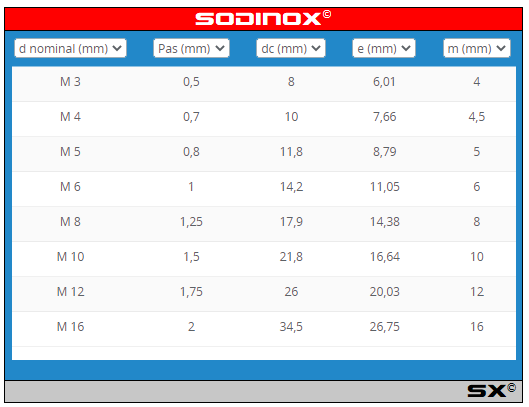Click the 34,5 dc value

[x=291, y=327]
